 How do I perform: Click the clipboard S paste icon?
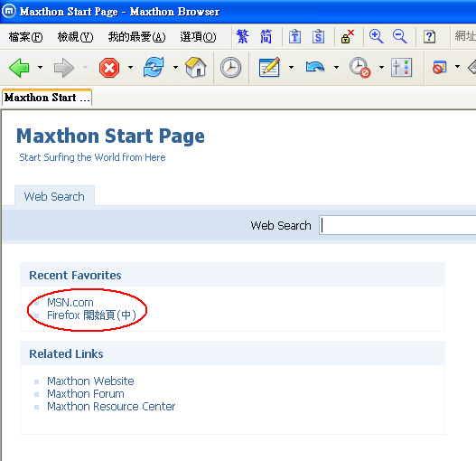click(318, 36)
